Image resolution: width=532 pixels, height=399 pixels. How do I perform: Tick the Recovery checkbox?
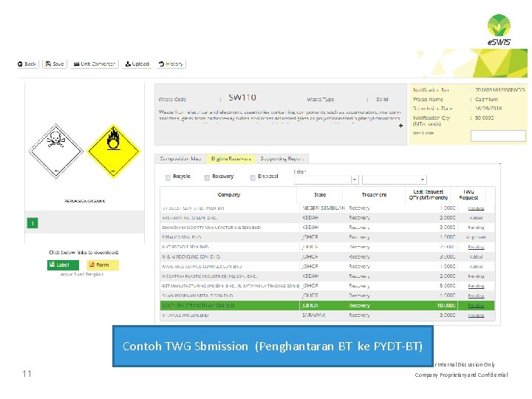[208, 178]
